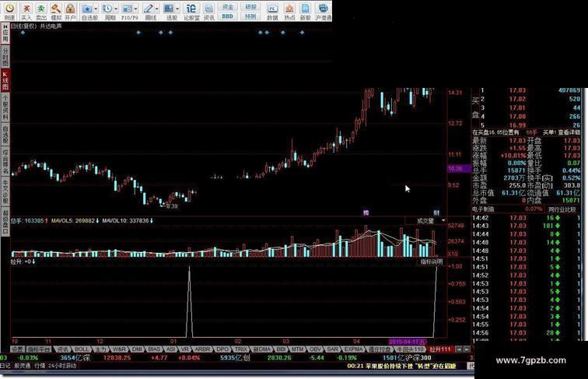Click 查看详细 link in order panel

pyautogui.click(x=569, y=132)
